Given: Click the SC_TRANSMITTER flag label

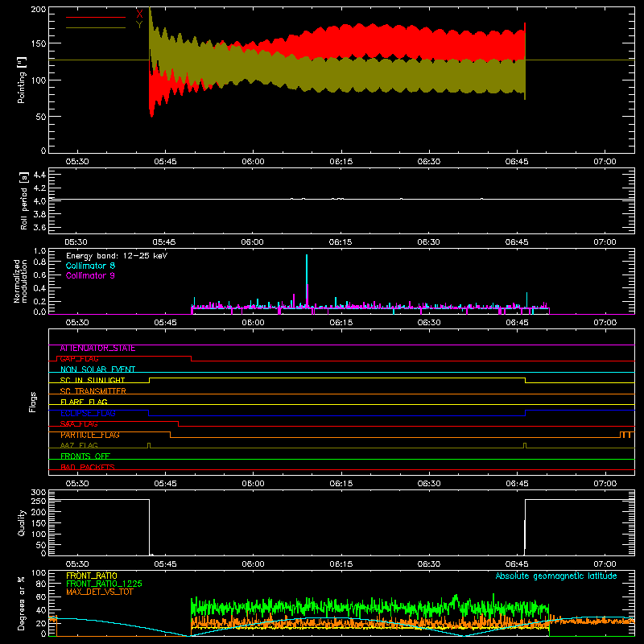Looking at the screenshot, I should (x=93, y=391).
